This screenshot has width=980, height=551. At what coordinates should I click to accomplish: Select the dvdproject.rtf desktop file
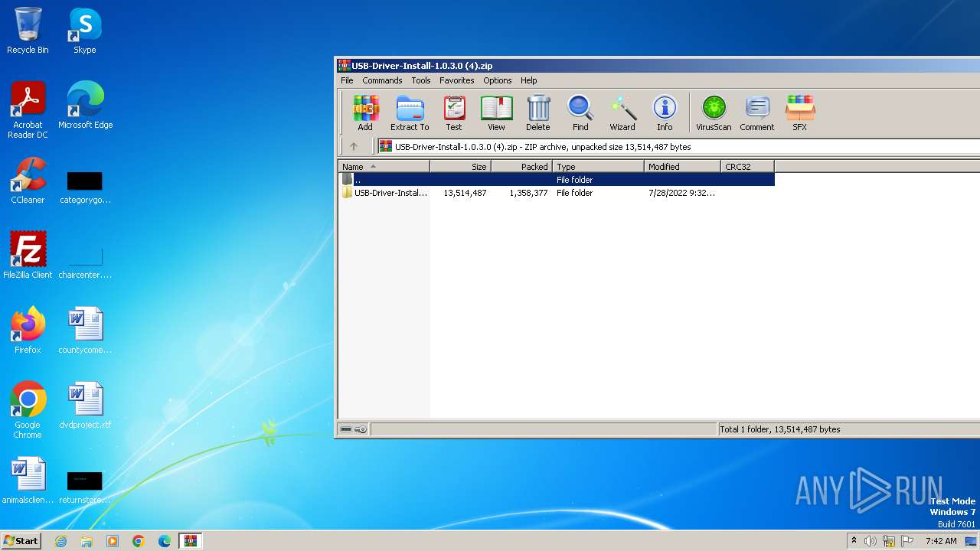(85, 405)
